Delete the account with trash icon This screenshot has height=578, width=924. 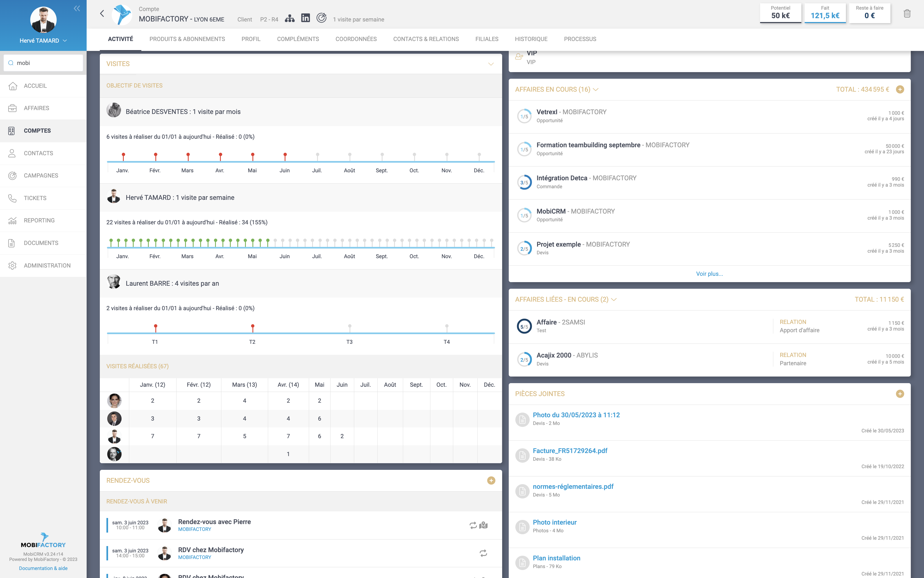coord(907,14)
